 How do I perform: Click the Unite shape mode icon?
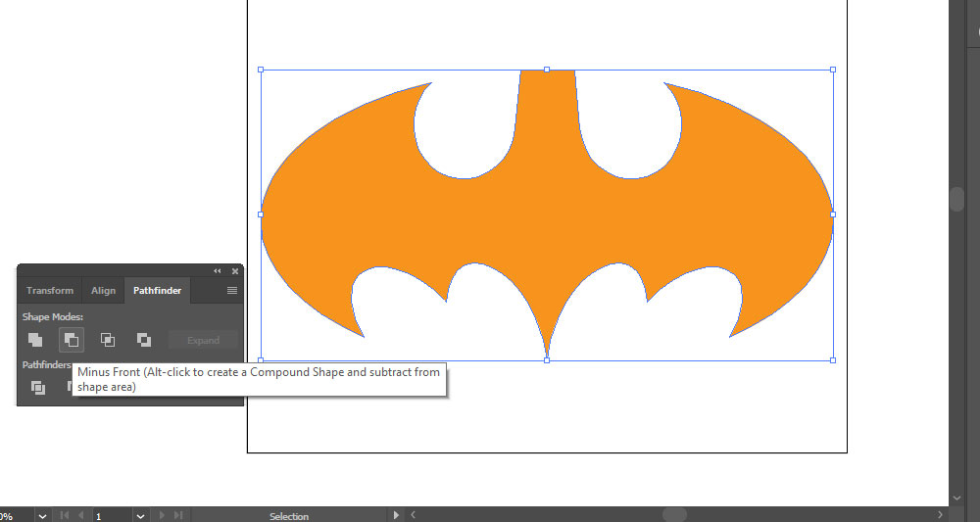[x=35, y=340]
